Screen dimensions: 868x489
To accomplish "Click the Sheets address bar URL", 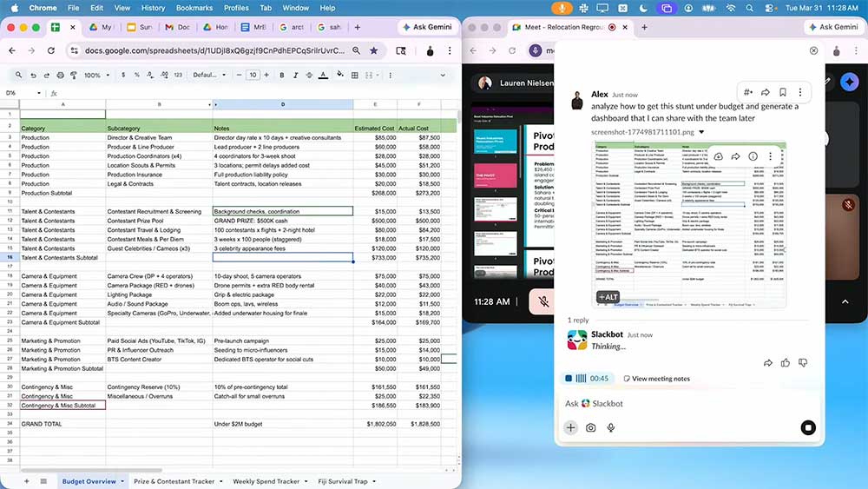I will click(214, 50).
